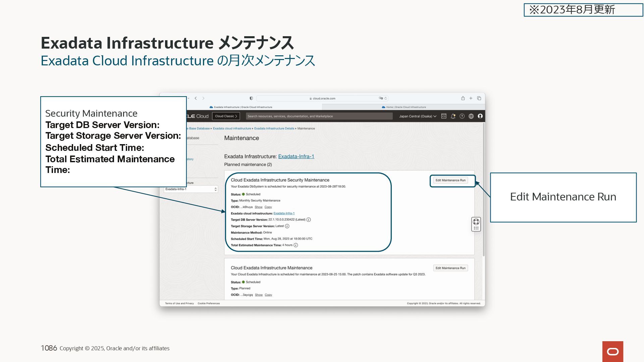The image size is (644, 362).
Task: Click info icon beside Target DB Server Version
Action: [309, 220]
